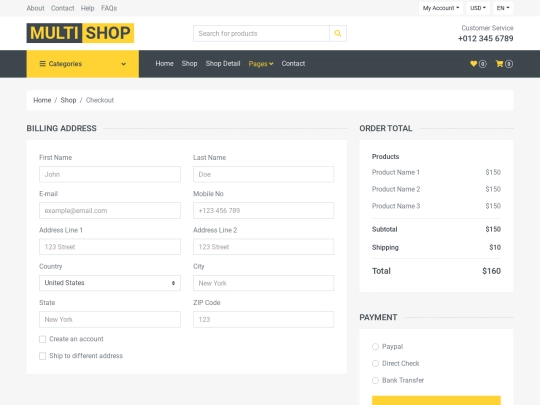Viewport: 540px width, 405px height.
Task: Click the Contact link in top bar
Action: (x=62, y=8)
